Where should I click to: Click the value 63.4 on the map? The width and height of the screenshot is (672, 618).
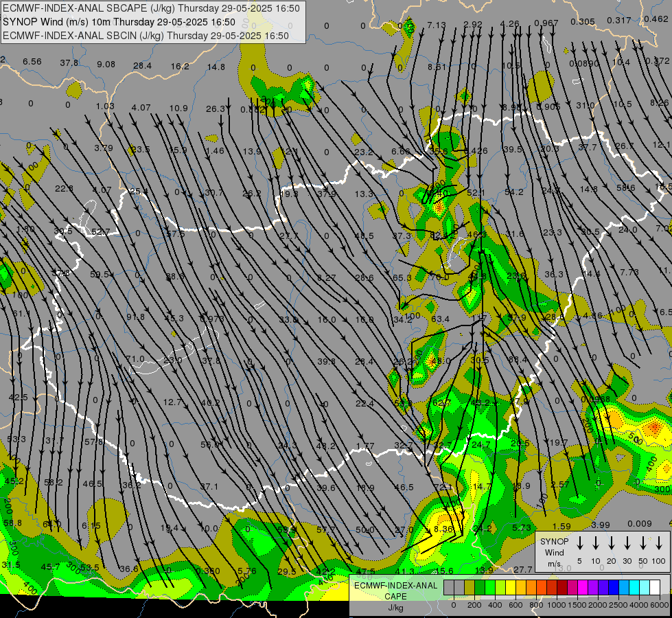pyautogui.click(x=440, y=319)
